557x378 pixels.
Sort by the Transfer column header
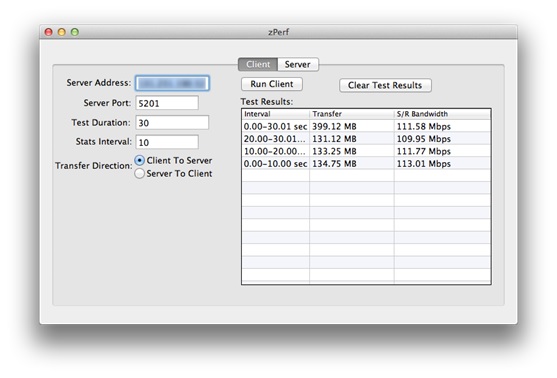point(352,114)
